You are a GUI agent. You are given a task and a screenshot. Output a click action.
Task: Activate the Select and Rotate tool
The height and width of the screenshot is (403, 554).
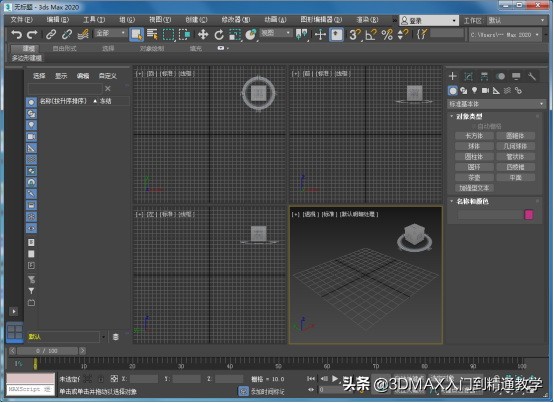pyautogui.click(x=219, y=34)
